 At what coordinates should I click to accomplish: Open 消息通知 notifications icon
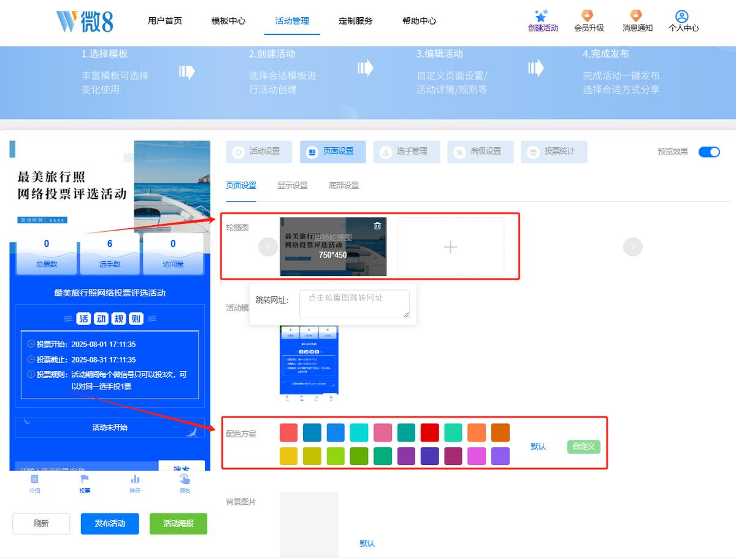point(636,16)
